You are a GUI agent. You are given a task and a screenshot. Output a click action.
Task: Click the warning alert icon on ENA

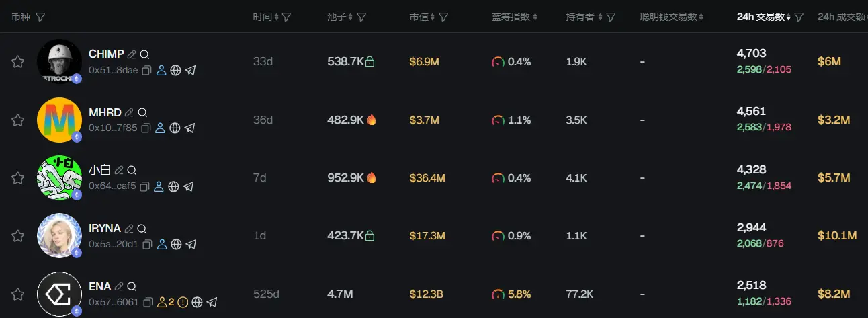[183, 302]
